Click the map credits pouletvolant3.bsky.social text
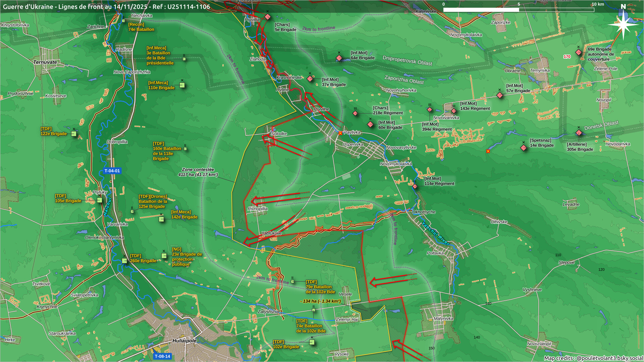This screenshot has height=362, width=644. [x=593, y=358]
